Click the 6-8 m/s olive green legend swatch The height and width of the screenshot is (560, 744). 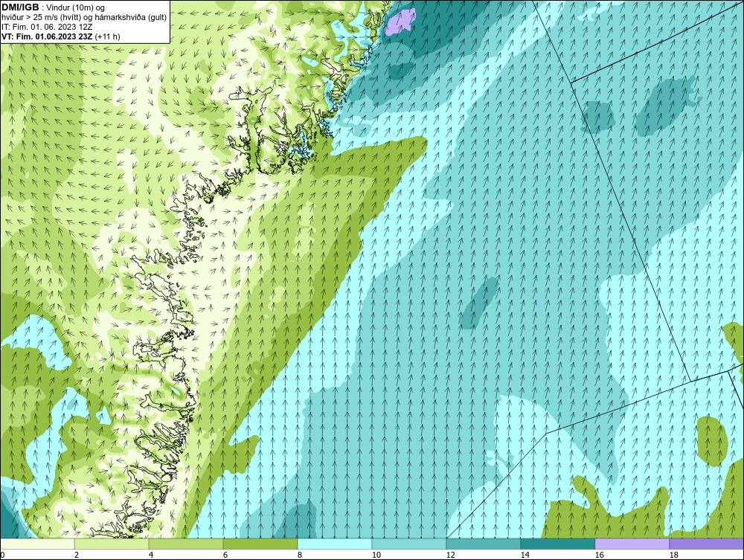pyautogui.click(x=260, y=544)
